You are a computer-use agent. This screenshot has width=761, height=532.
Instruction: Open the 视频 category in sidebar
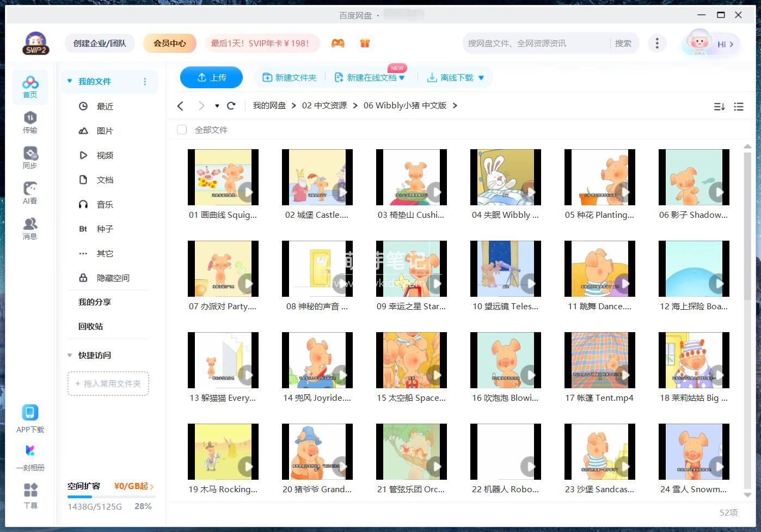pyautogui.click(x=105, y=155)
